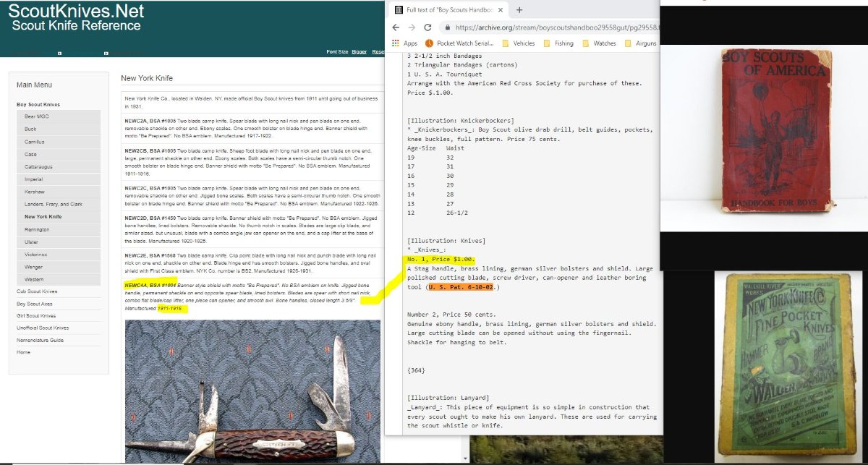Viewport: 868px width, 465px height.
Task: Select Bear MGC in Main Menu
Action: 58,116
